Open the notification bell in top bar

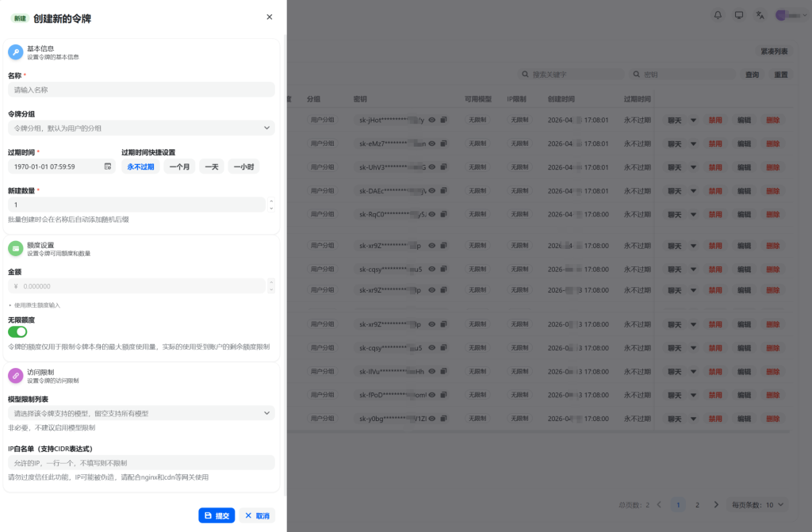718,15
